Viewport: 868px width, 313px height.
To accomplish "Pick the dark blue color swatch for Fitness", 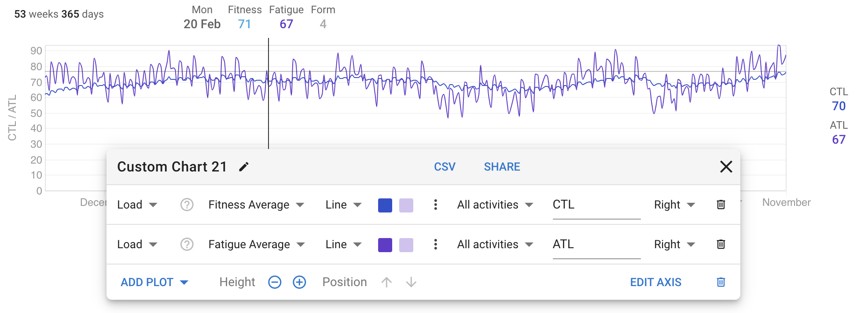I will (x=385, y=205).
